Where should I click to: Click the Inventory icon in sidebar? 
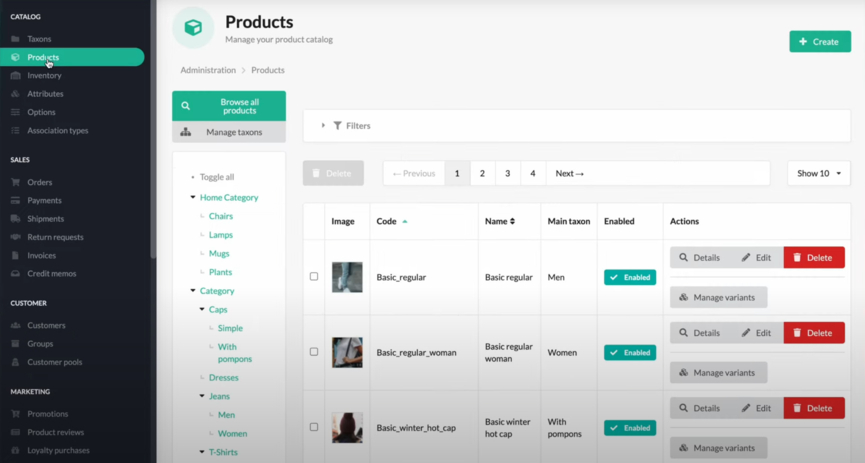click(x=15, y=76)
